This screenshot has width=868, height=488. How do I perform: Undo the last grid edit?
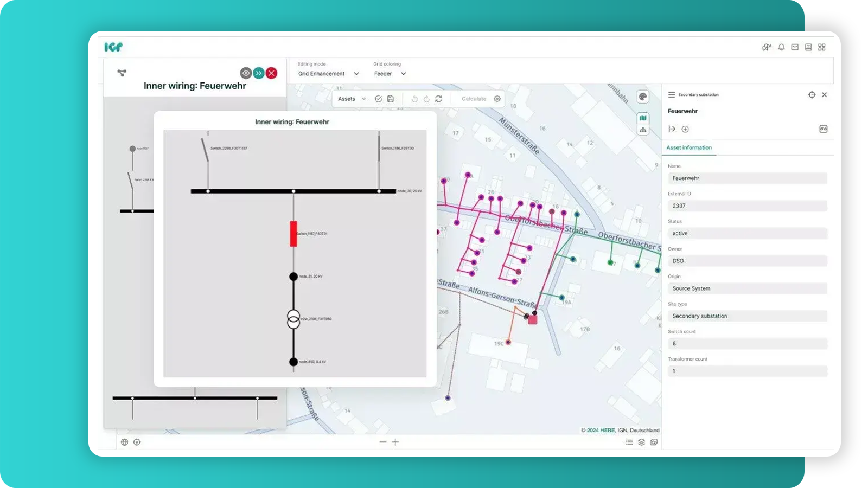414,99
